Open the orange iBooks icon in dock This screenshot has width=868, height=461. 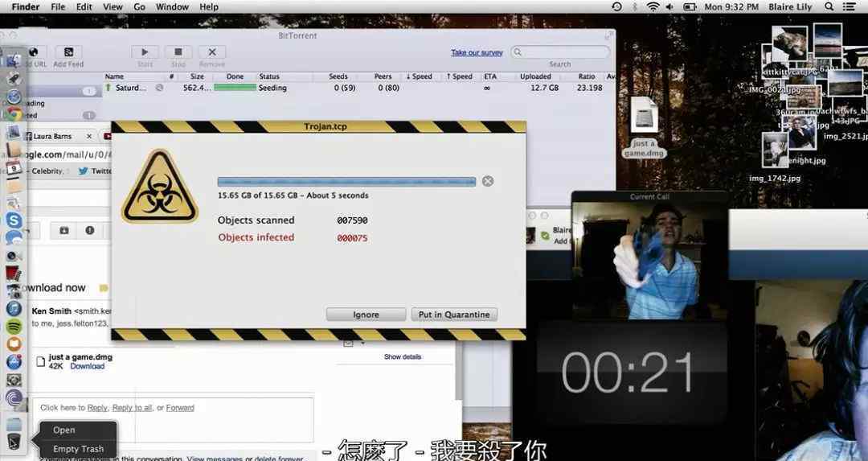click(x=14, y=344)
